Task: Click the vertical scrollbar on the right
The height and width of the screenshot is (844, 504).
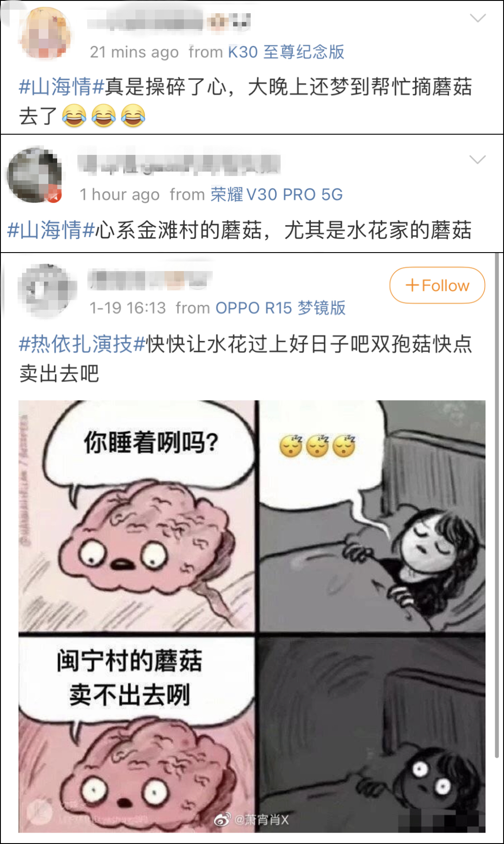Action: pyautogui.click(x=497, y=505)
